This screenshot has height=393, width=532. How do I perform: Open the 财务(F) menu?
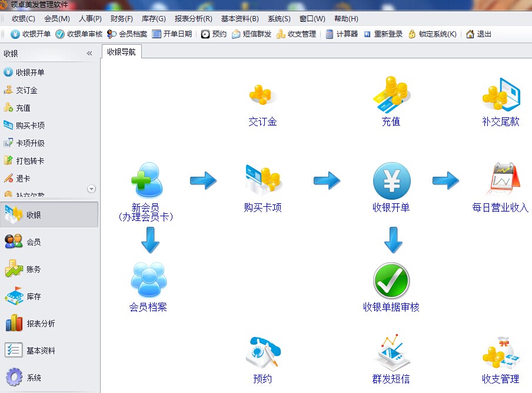click(121, 19)
